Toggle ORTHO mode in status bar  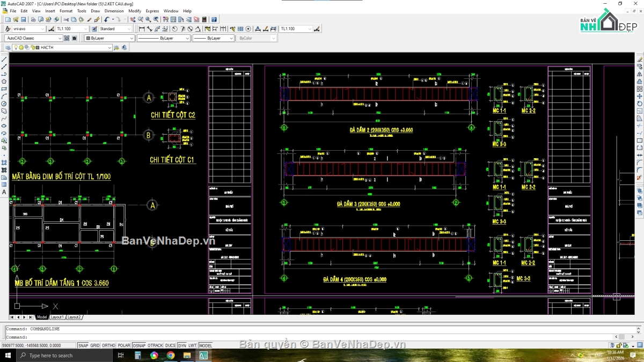click(x=108, y=345)
